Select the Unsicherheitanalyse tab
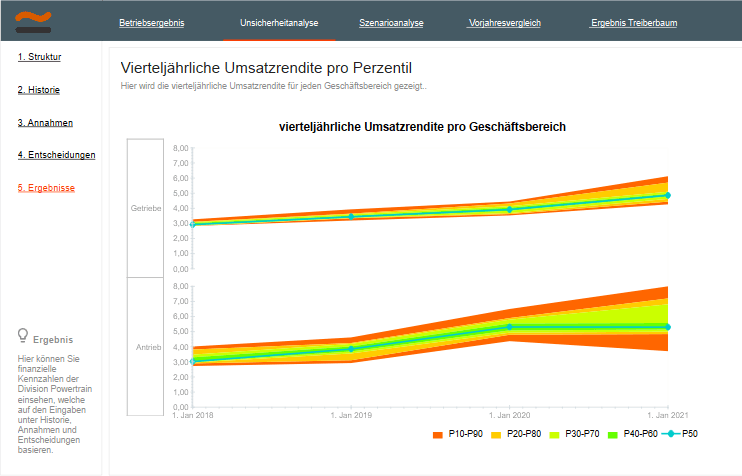Image resolution: width=742 pixels, height=476 pixels. click(x=279, y=21)
